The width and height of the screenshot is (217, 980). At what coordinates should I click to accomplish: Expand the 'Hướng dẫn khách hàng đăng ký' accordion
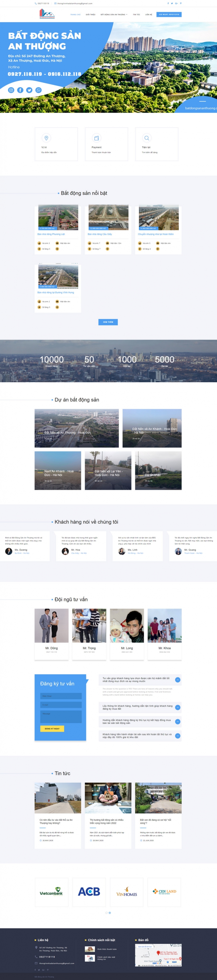coord(177,721)
